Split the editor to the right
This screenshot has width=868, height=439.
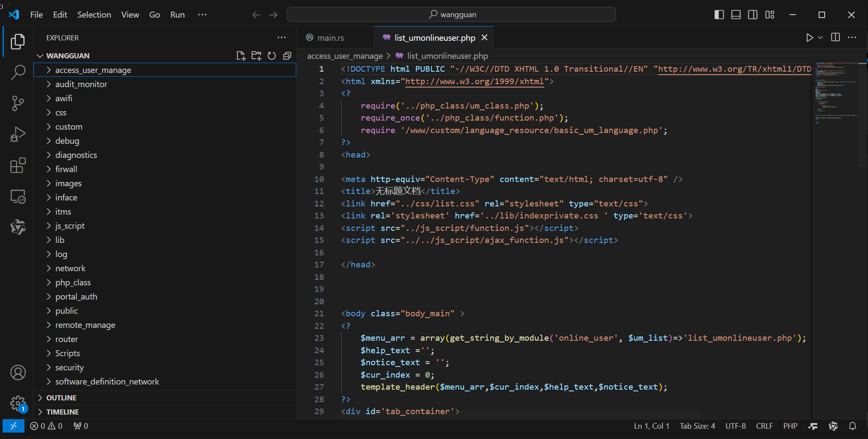pos(835,38)
